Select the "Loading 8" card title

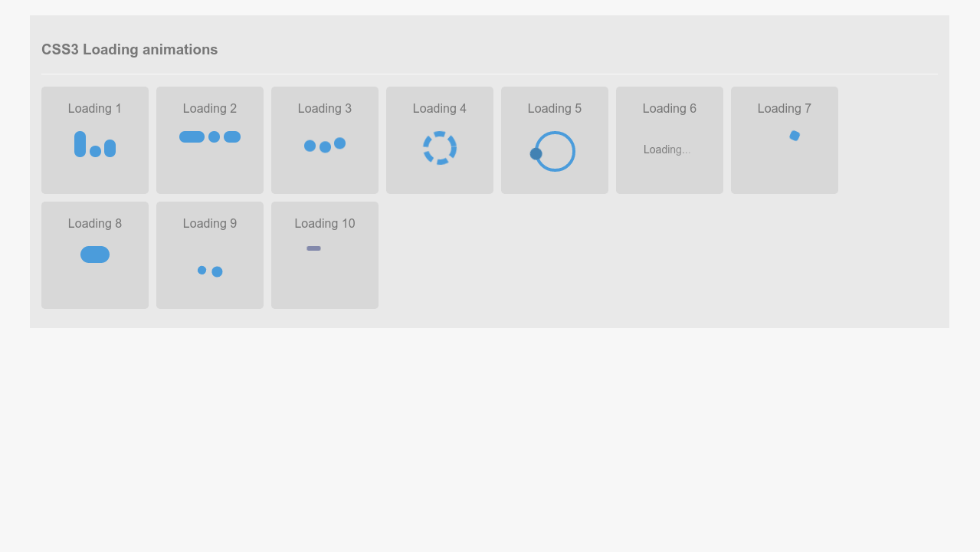click(x=95, y=224)
